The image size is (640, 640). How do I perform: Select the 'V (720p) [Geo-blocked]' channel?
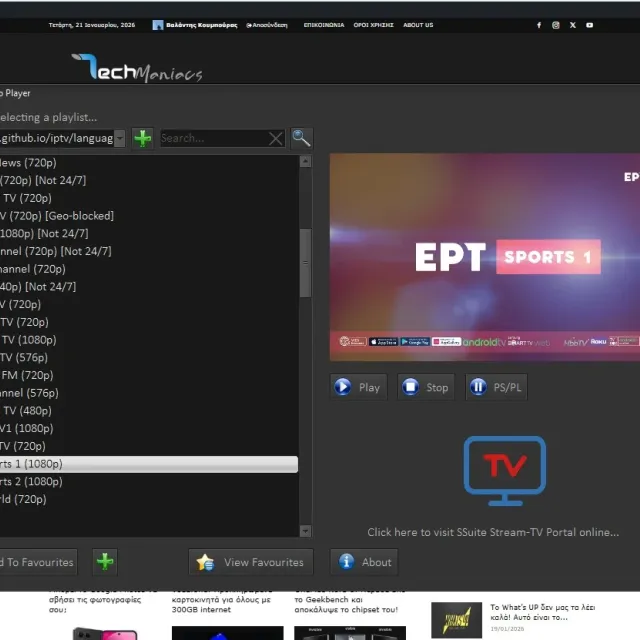149,216
